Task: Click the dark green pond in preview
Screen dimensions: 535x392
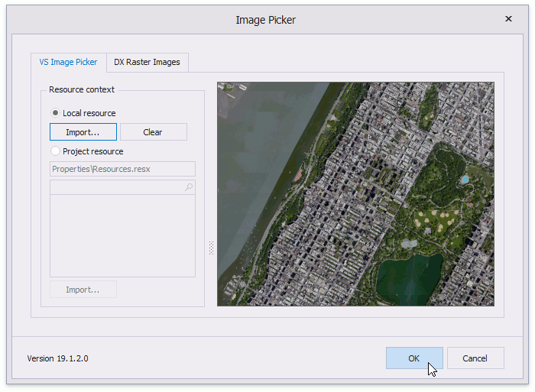Action: [409, 277]
